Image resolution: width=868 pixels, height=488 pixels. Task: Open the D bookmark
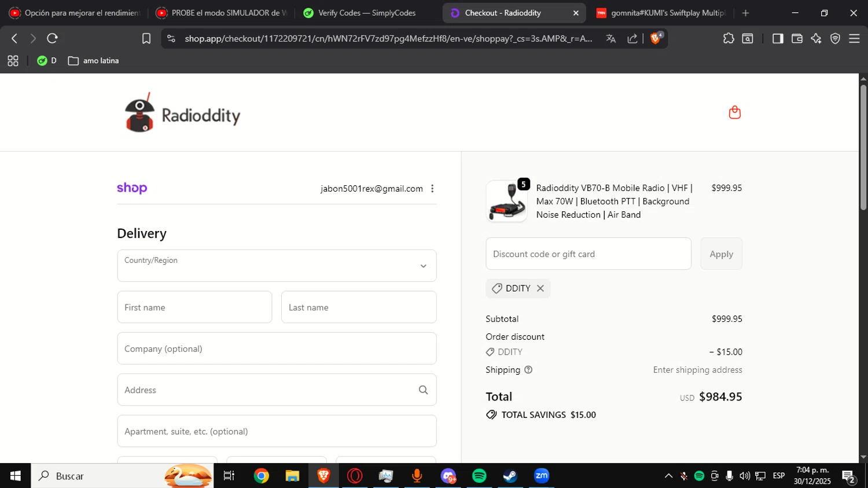47,61
